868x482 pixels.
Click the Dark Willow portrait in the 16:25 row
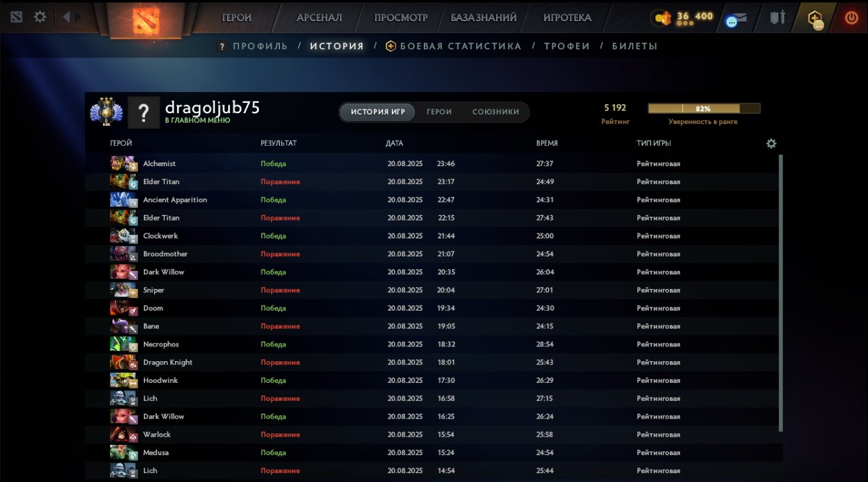pyautogui.click(x=123, y=417)
